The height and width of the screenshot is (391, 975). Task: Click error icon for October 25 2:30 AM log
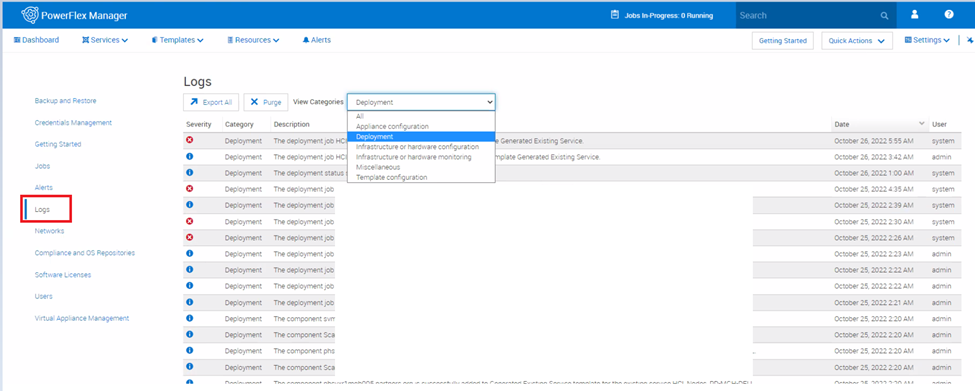190,221
